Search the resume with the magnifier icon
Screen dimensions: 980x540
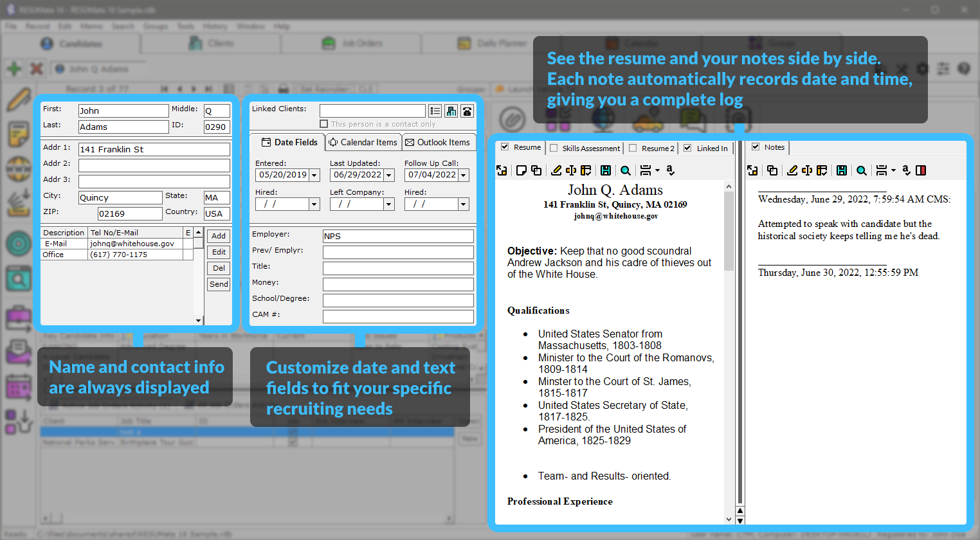[x=626, y=170]
